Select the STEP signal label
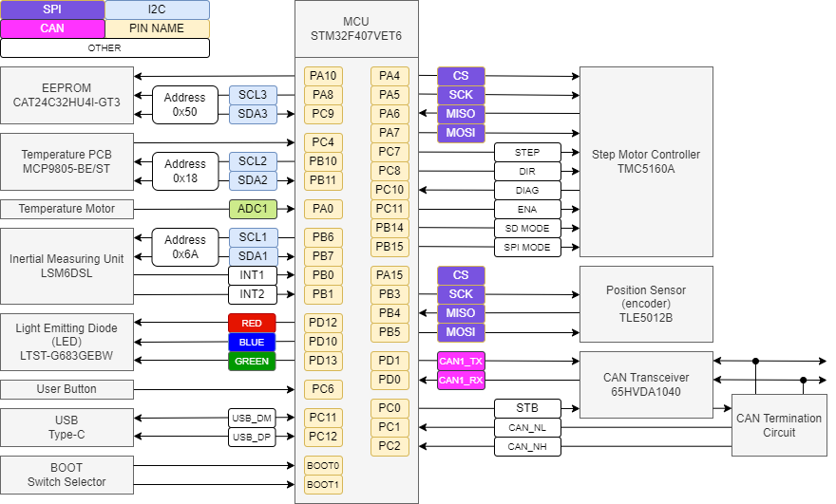Viewport: 836px width, 504px height. [527, 153]
